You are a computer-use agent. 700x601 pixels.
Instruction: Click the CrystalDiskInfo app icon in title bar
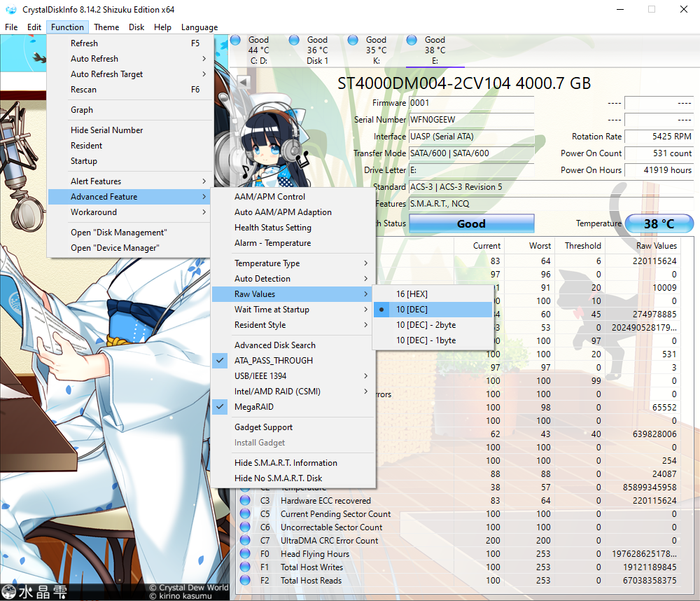10,10
